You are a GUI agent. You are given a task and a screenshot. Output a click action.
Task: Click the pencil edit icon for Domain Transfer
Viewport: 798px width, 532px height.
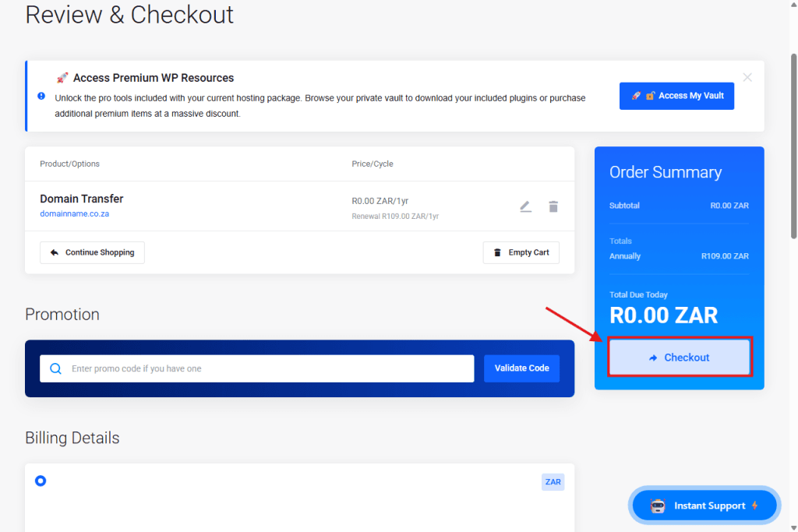point(525,206)
